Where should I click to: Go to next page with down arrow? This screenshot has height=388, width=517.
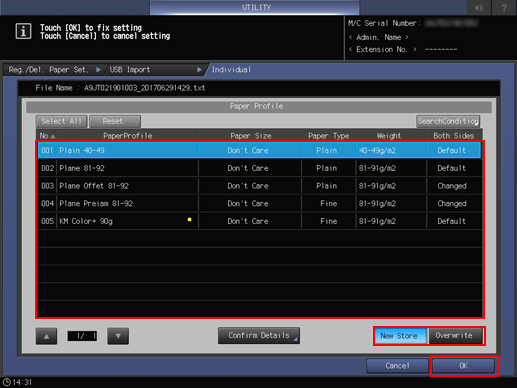coord(118,336)
